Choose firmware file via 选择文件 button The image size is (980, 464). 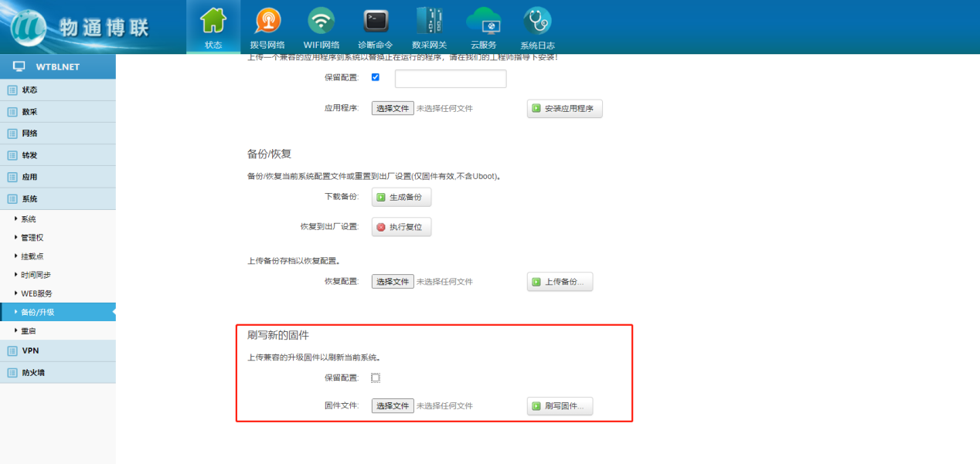tap(393, 406)
